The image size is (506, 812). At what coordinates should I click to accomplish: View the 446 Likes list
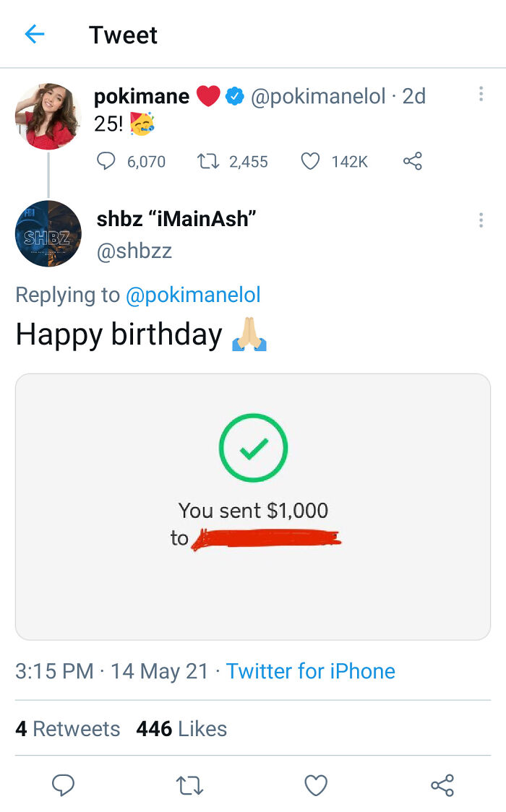(181, 729)
